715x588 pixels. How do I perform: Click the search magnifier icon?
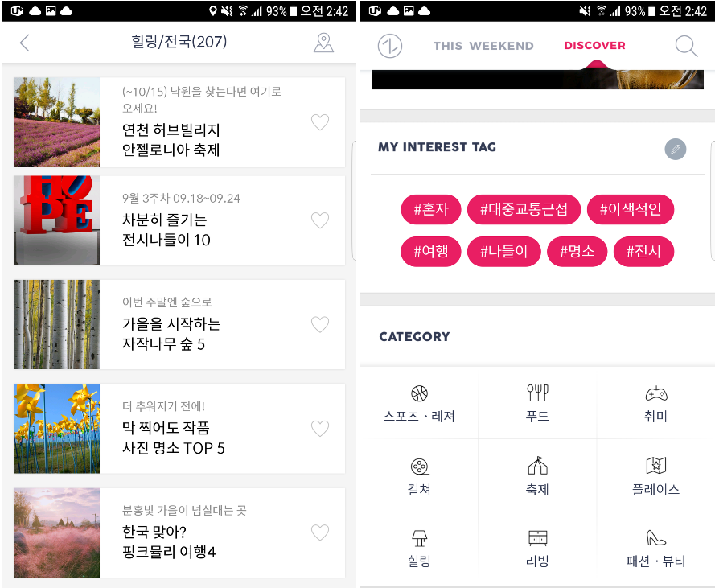tap(686, 46)
